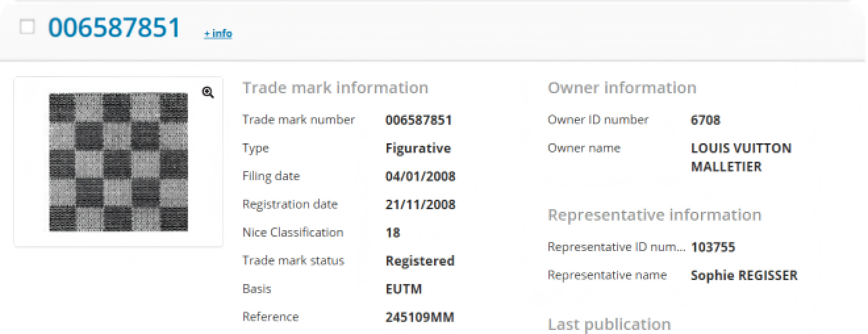Click the magnify icon on trade mark image
Image resolution: width=868 pixels, height=334 pixels.
tap(207, 92)
